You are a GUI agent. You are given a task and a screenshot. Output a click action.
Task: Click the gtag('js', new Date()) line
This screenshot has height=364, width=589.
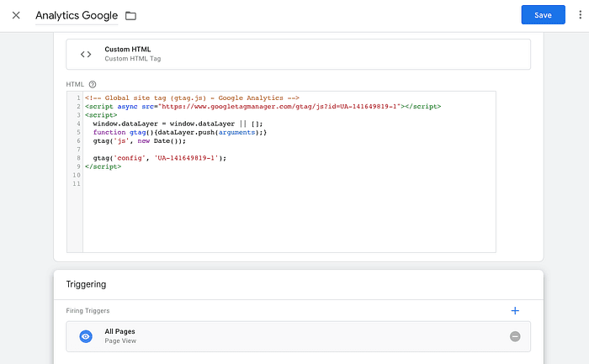pos(140,141)
